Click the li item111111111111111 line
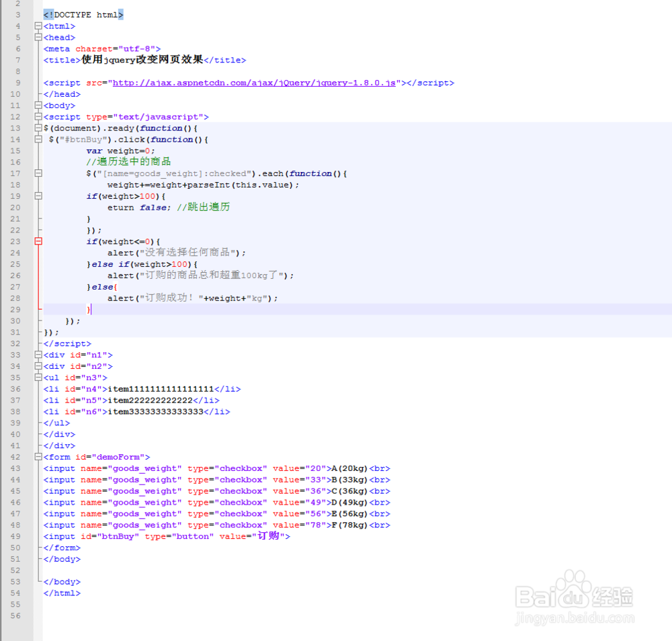The image size is (672, 641). (142, 389)
